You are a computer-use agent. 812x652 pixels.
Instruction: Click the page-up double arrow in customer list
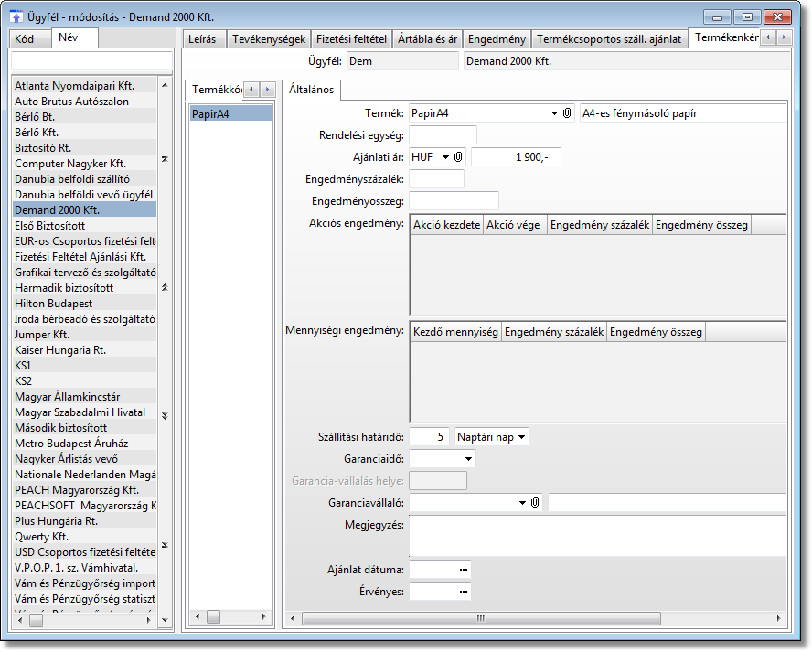click(x=165, y=287)
